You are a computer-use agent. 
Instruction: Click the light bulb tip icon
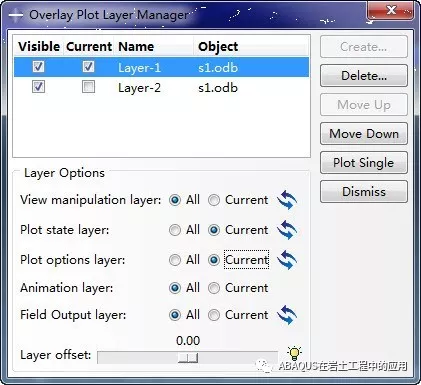[294, 353]
